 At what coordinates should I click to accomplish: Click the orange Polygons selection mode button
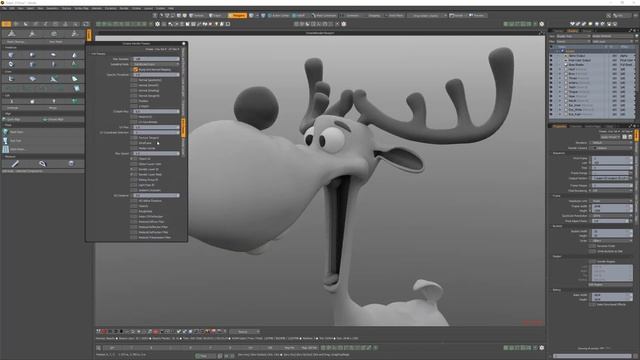pyautogui.click(x=238, y=16)
